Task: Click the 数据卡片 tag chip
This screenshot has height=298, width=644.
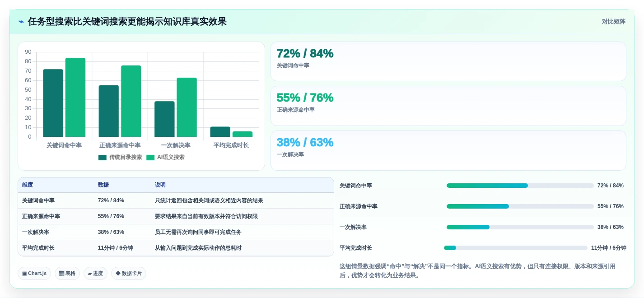Action: click(129, 273)
